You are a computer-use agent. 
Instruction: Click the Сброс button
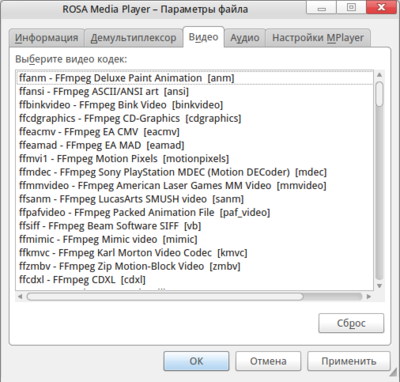[351, 323]
